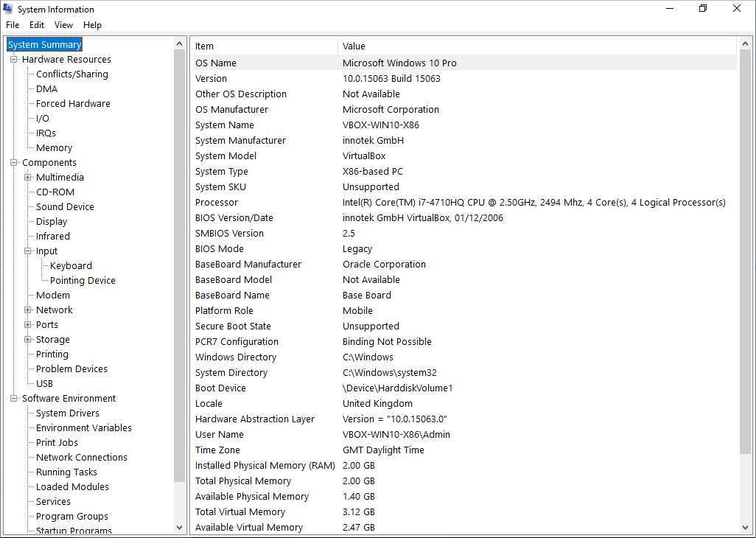The height and width of the screenshot is (538, 756).
Task: Select the USB tree item
Action: click(44, 384)
